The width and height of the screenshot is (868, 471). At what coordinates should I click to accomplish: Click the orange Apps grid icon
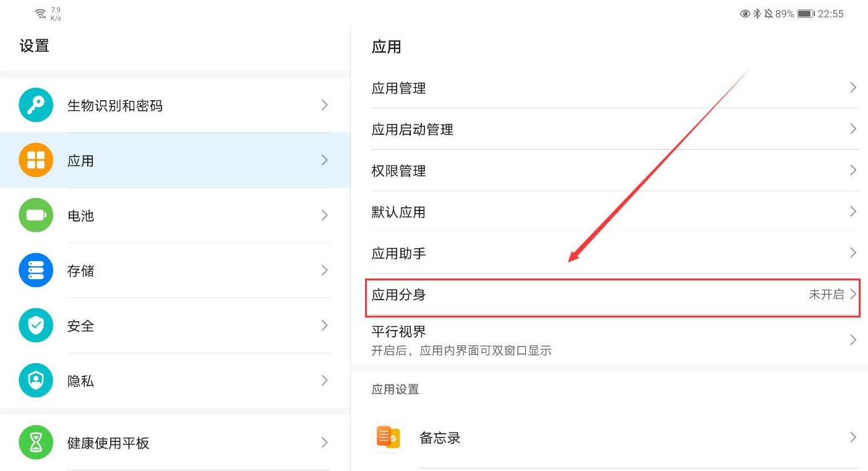[36, 160]
